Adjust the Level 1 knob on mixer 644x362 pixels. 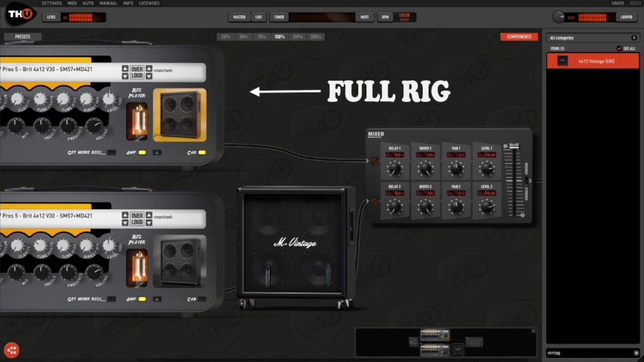pyautogui.click(x=487, y=169)
